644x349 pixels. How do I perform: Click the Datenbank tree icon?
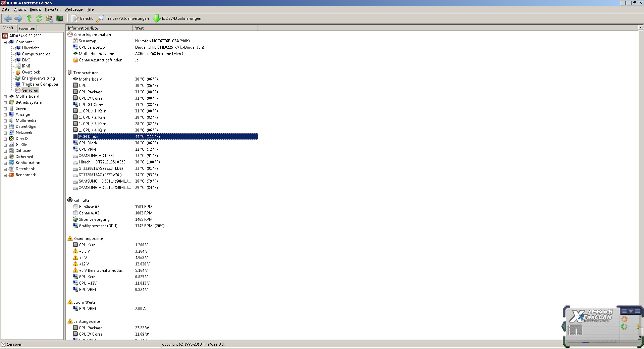tap(11, 169)
